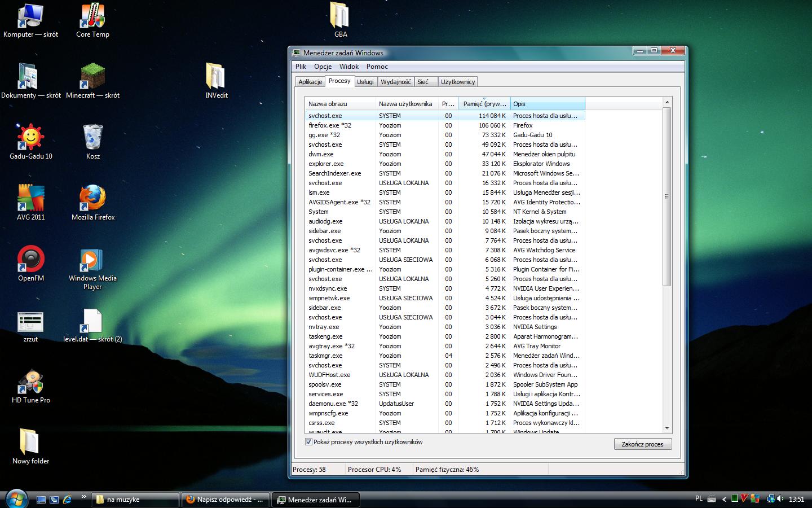Select the taskmgr.exe process row

[444, 356]
